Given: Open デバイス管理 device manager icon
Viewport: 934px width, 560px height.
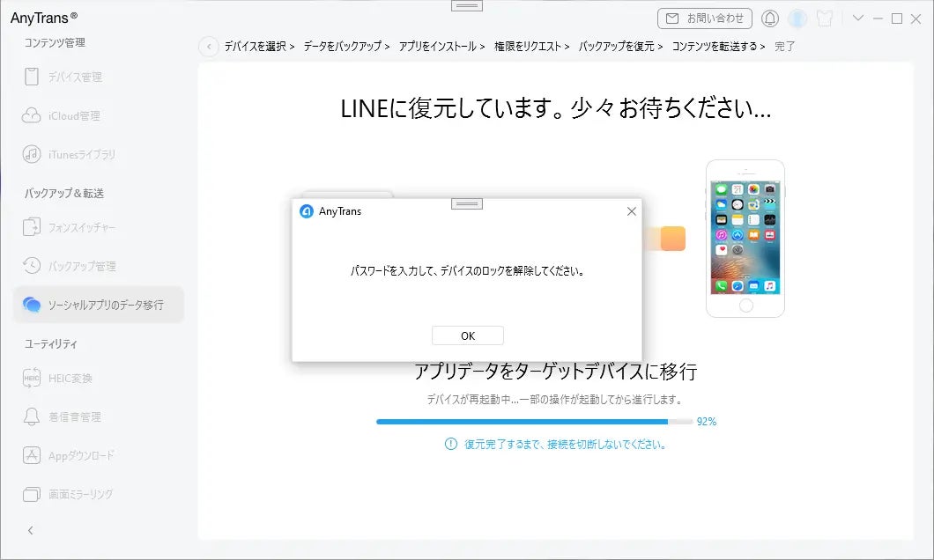Looking at the screenshot, I should pos(32,77).
